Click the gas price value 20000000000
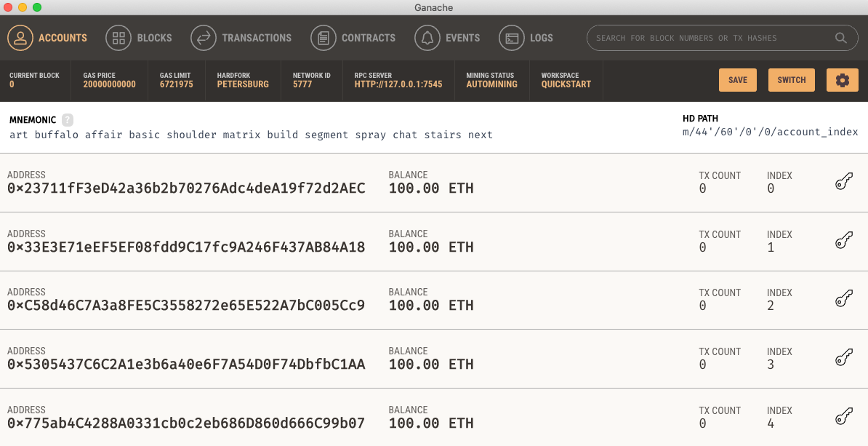Screen dimensions: 868x446 110,84
